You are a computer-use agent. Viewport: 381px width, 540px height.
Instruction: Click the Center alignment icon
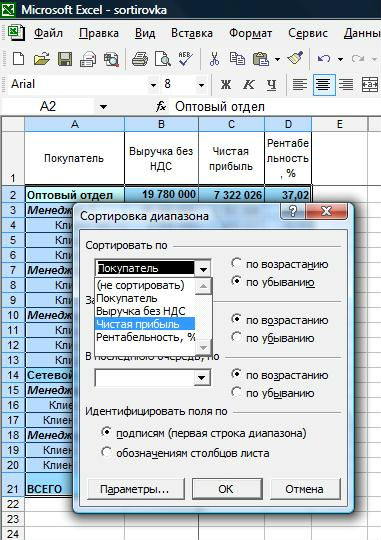[x=324, y=84]
